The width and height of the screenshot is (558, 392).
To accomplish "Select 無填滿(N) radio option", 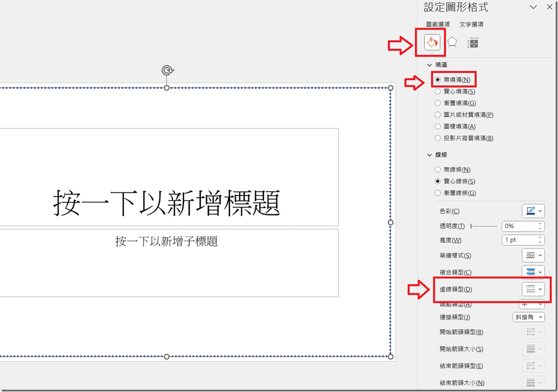I will click(x=452, y=79).
